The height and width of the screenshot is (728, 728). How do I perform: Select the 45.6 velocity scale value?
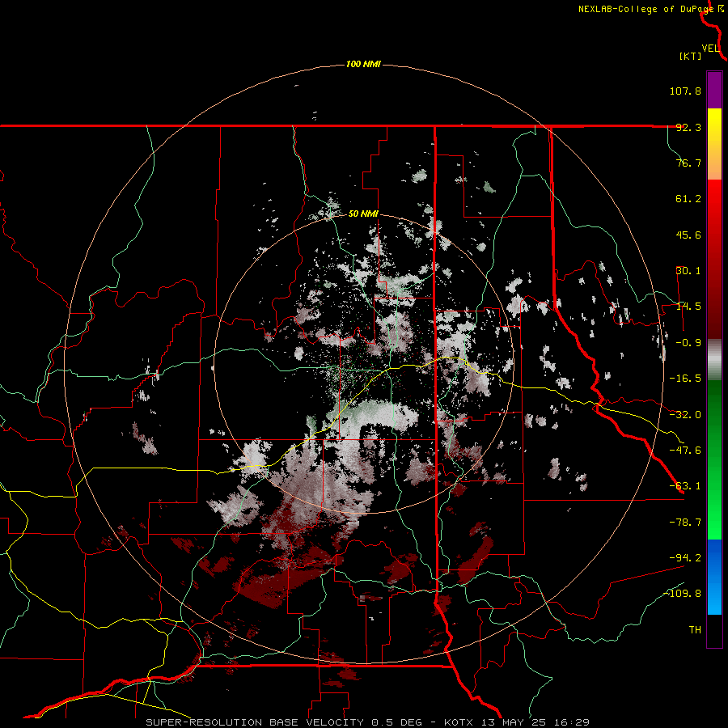click(x=688, y=235)
